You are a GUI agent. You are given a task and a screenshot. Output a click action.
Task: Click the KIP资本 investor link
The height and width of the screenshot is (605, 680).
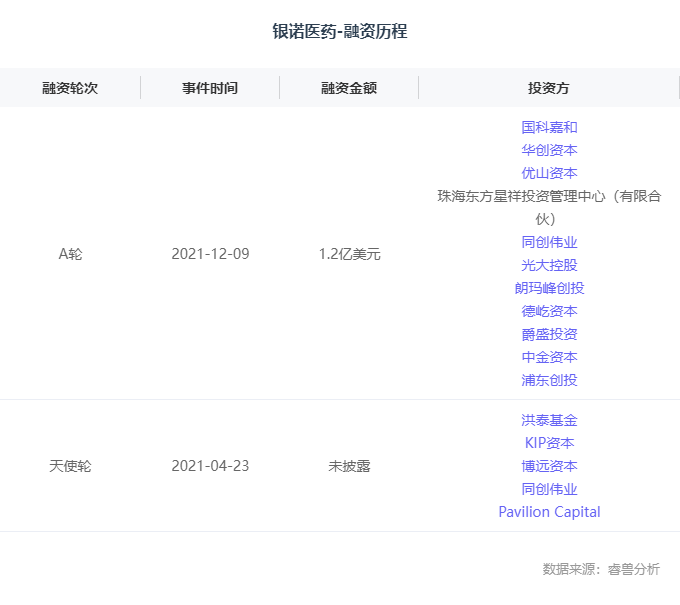click(x=549, y=443)
